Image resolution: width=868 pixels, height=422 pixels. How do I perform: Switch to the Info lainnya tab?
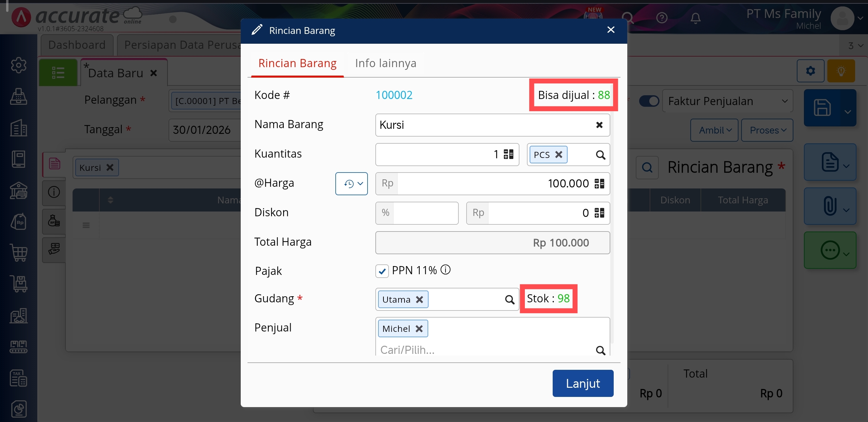coord(386,63)
